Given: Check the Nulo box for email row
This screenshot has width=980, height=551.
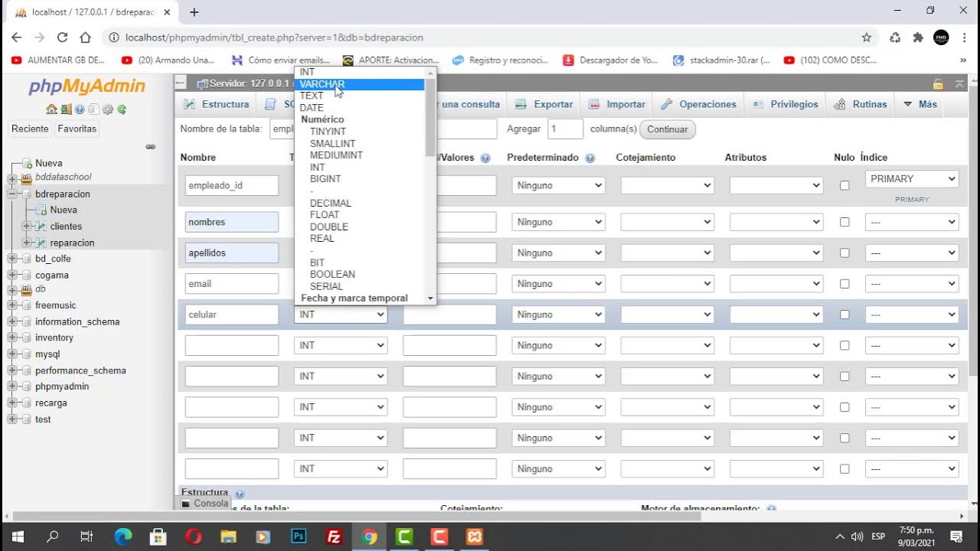Looking at the screenshot, I should click(x=844, y=283).
